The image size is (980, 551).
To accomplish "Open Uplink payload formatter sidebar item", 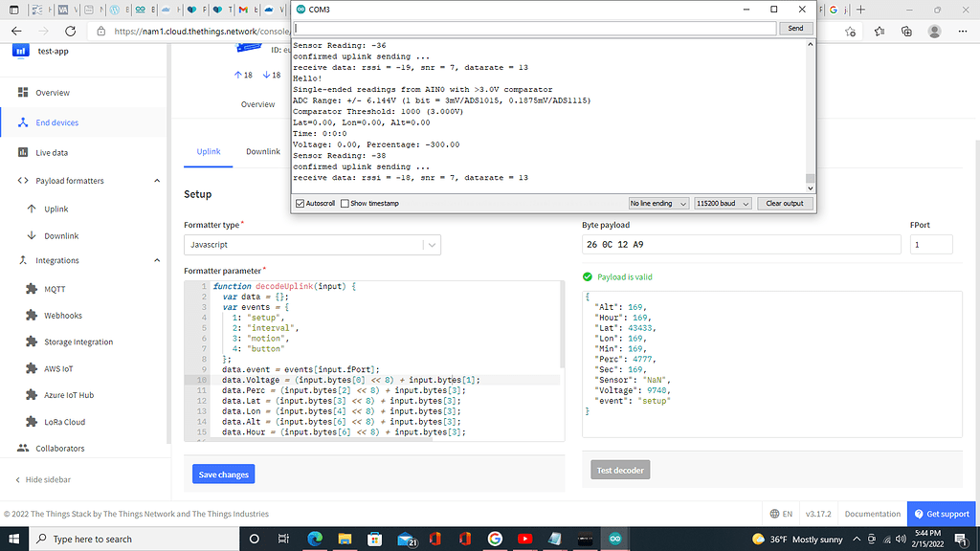I will [x=56, y=209].
